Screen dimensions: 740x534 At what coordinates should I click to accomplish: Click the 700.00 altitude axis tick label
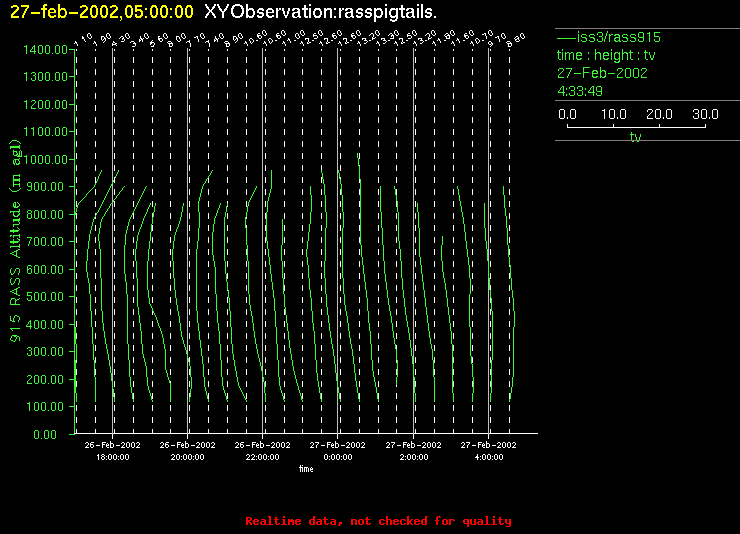click(x=47, y=242)
